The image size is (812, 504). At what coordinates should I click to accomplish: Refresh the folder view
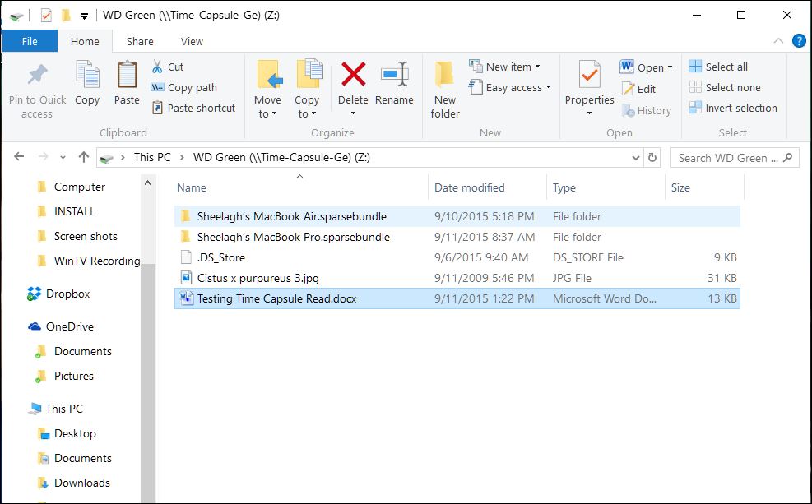652,157
